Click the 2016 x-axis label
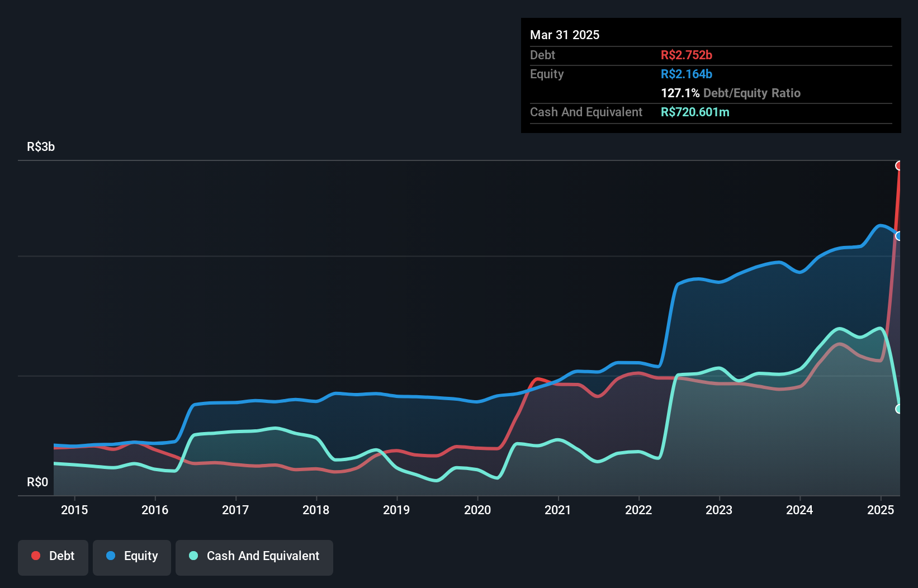The width and height of the screenshot is (918, 588). tap(155, 510)
